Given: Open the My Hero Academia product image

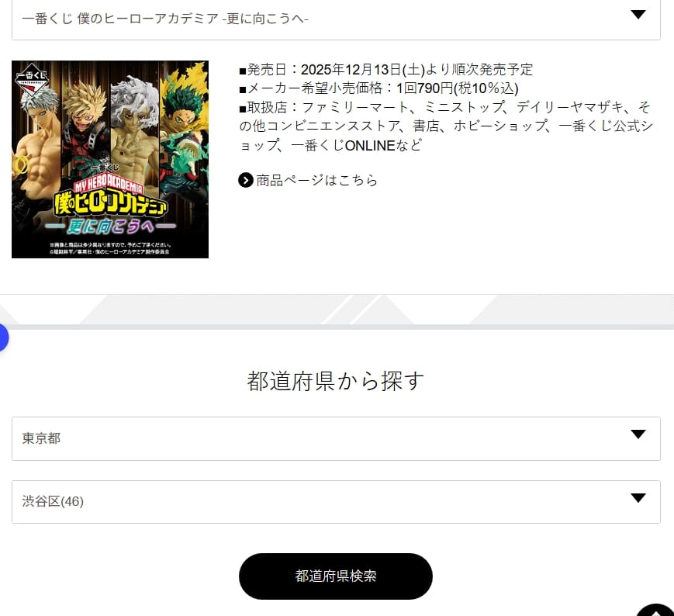Looking at the screenshot, I should (110, 160).
